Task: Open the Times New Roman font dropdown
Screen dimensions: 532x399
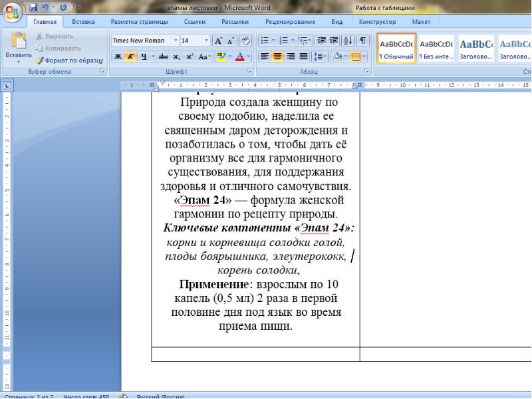Action: (176, 41)
